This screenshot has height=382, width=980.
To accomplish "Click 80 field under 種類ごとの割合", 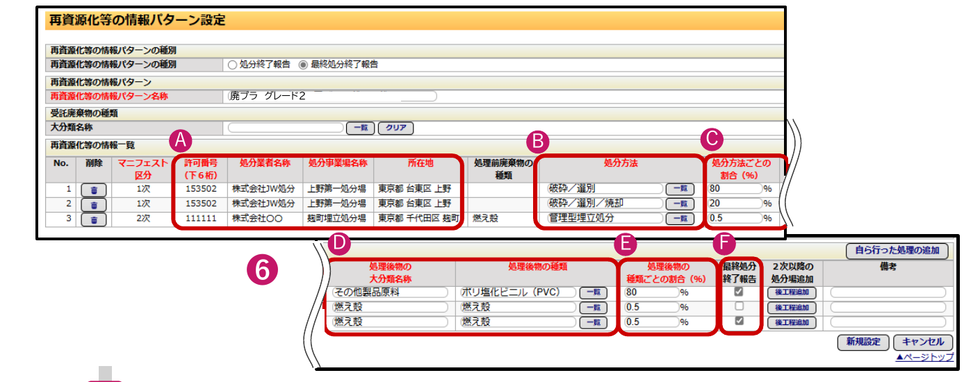I will (652, 292).
